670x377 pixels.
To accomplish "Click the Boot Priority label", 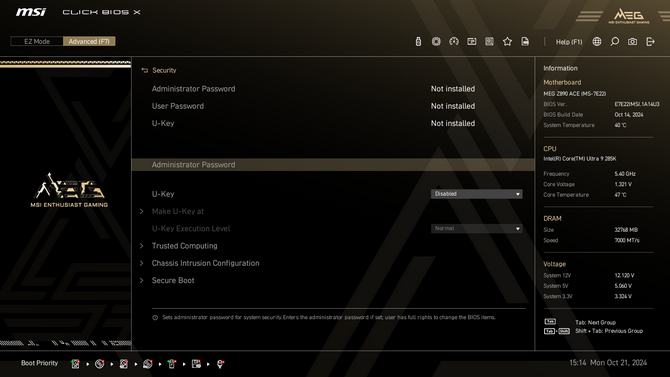I will (x=39, y=363).
